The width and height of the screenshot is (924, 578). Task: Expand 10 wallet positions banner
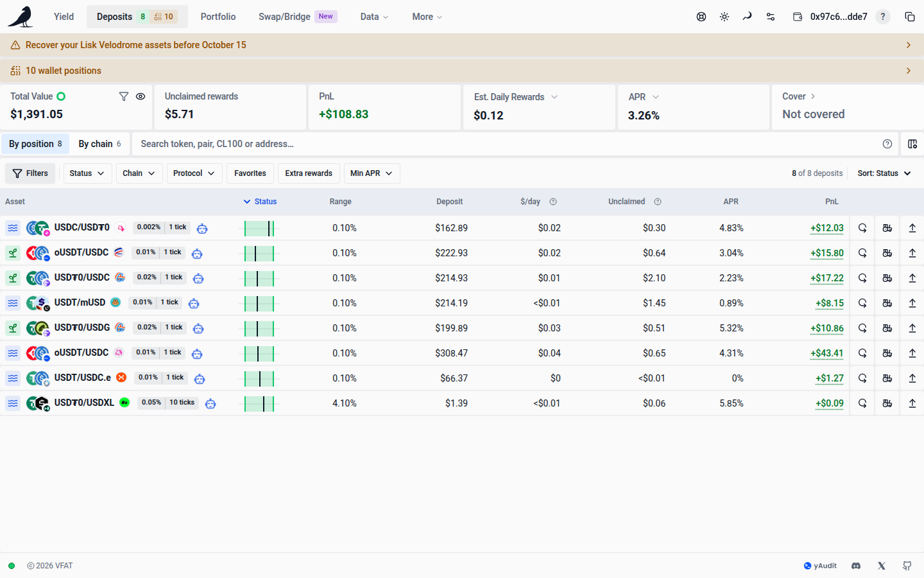click(x=462, y=71)
